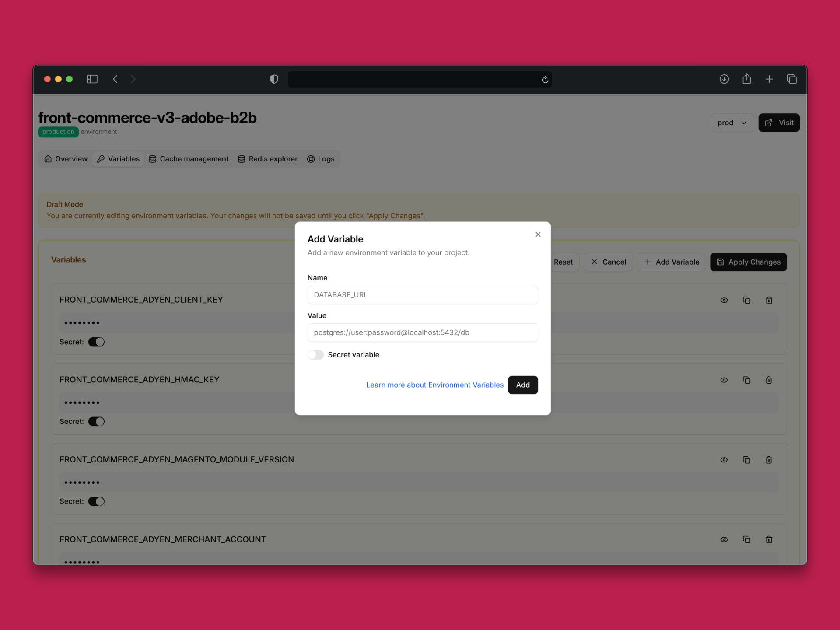Click the FRONT_COMMERCE_ADYEN_MAGENTO_MODULE_VERSION masked value field
The height and width of the screenshot is (630, 840).
pos(419,483)
